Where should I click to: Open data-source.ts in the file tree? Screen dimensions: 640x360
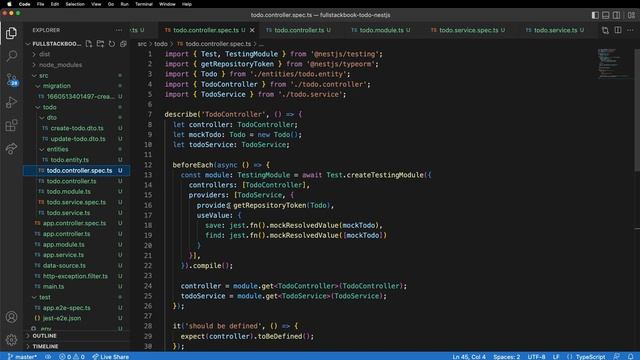77,266
